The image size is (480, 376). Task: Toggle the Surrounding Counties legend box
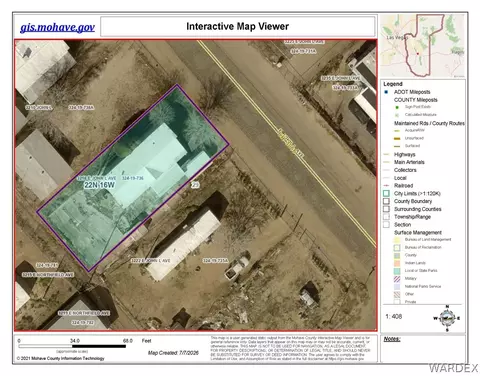(x=386, y=209)
